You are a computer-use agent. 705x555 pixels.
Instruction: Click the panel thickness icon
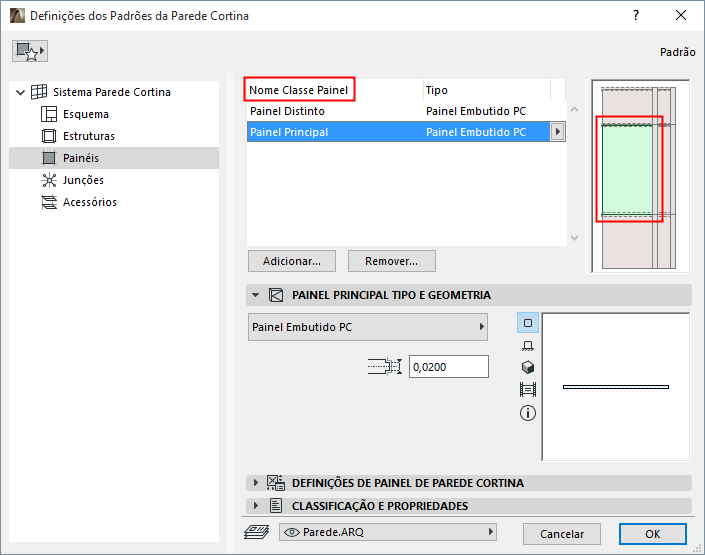coord(384,367)
